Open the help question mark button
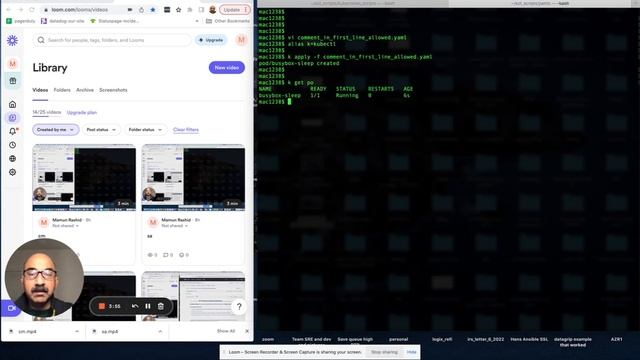The height and width of the screenshot is (360, 640). 239,307
